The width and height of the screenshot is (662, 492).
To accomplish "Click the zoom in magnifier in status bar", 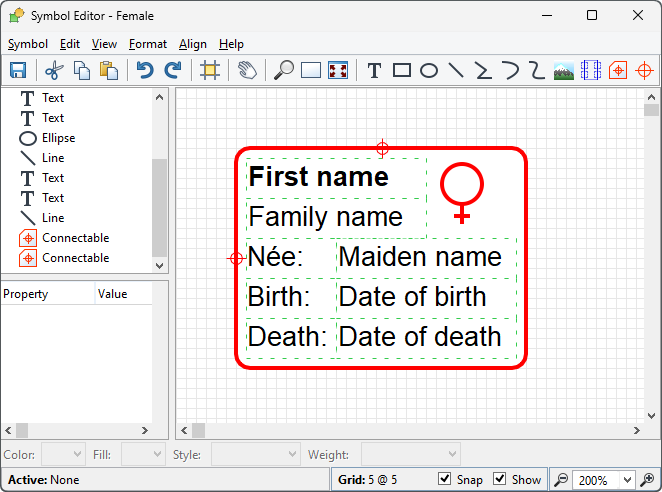I will [x=648, y=480].
